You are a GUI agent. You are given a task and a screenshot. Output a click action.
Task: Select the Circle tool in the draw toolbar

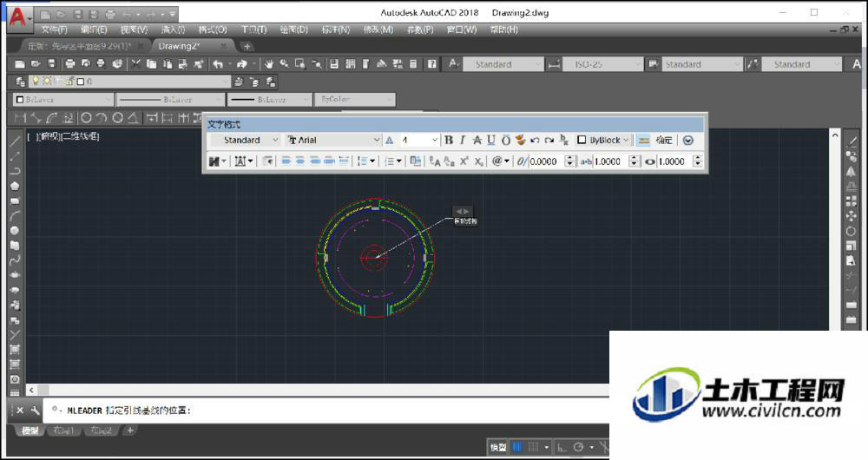(15, 231)
